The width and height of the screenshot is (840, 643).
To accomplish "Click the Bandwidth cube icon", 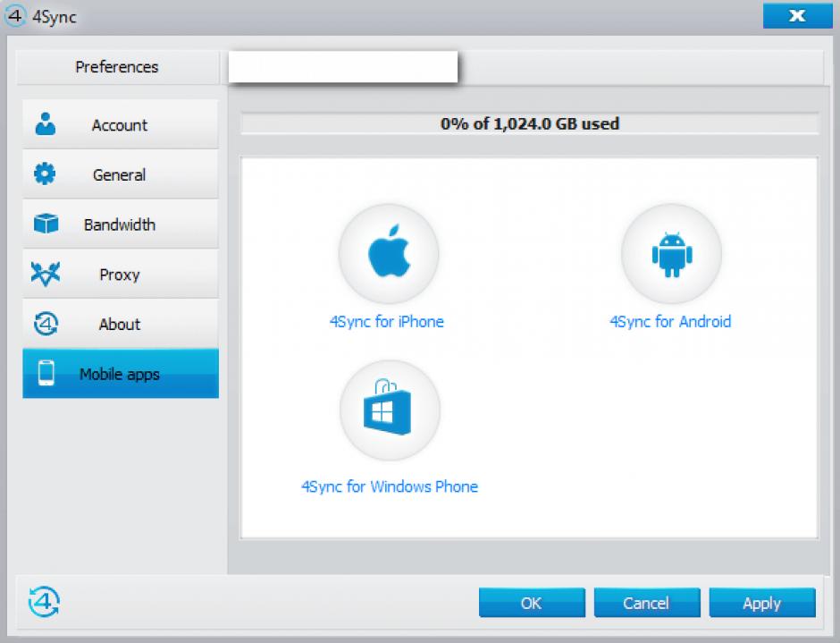I will click(x=46, y=224).
